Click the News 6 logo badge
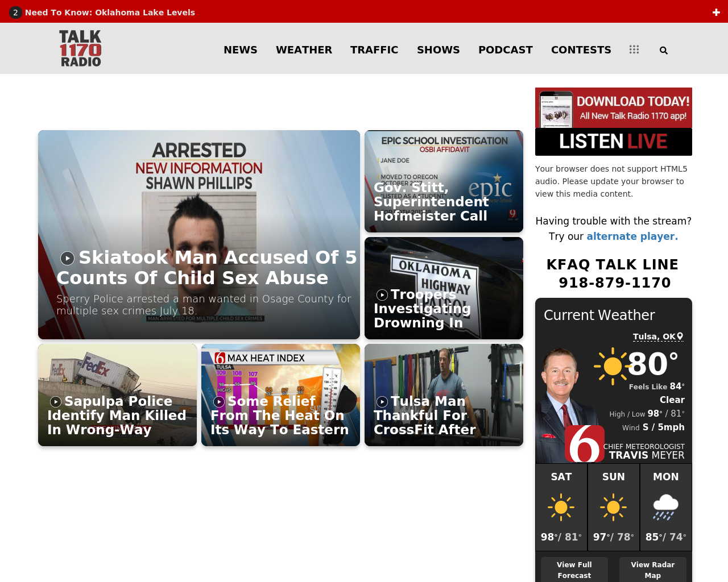This screenshot has height=582, width=728. click(584, 444)
